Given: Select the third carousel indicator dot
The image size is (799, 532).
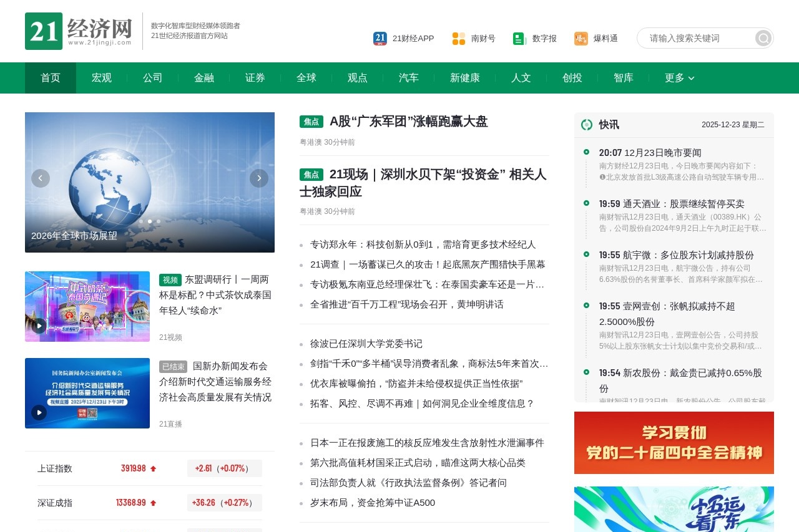Looking at the screenshot, I should [x=158, y=221].
